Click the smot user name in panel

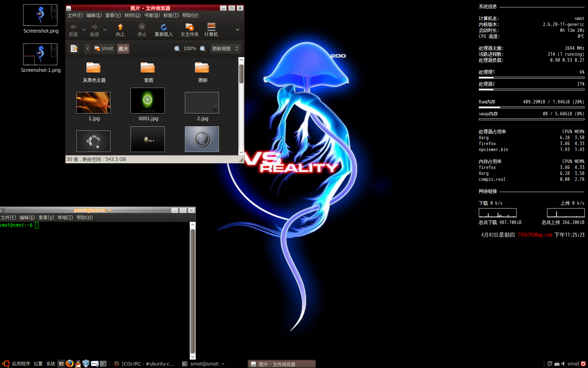click(573, 364)
